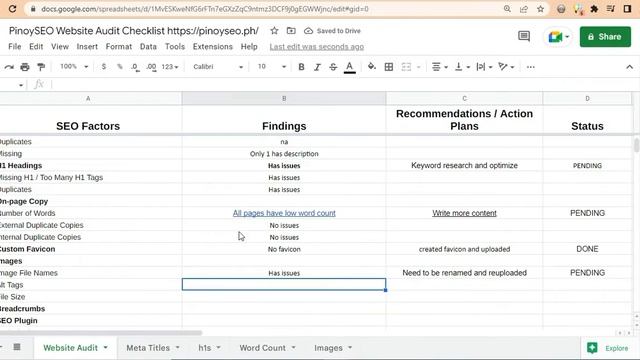
Task: Show more toolbar options with the three dots
Action: 530,67
